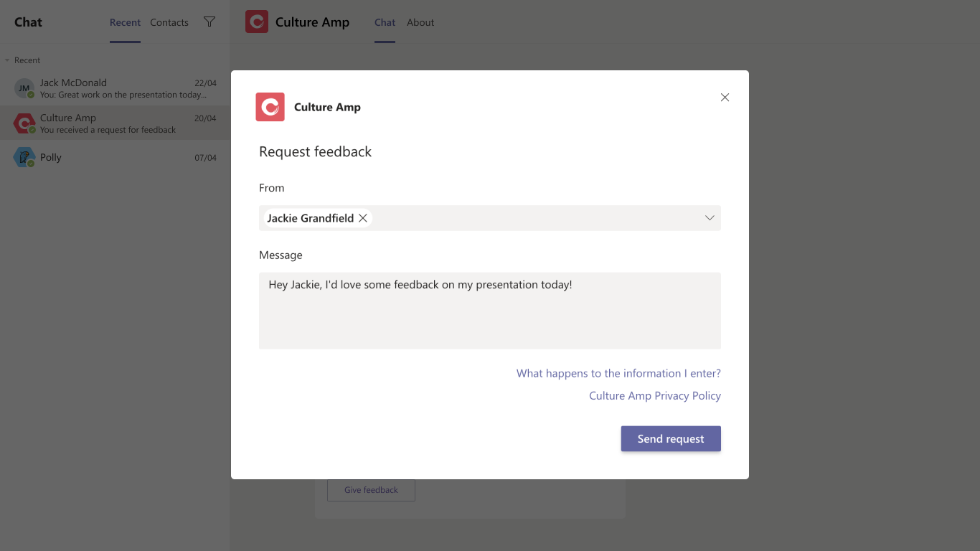Open the chat filter icon
Viewport: 980px width, 551px height.
(x=209, y=22)
